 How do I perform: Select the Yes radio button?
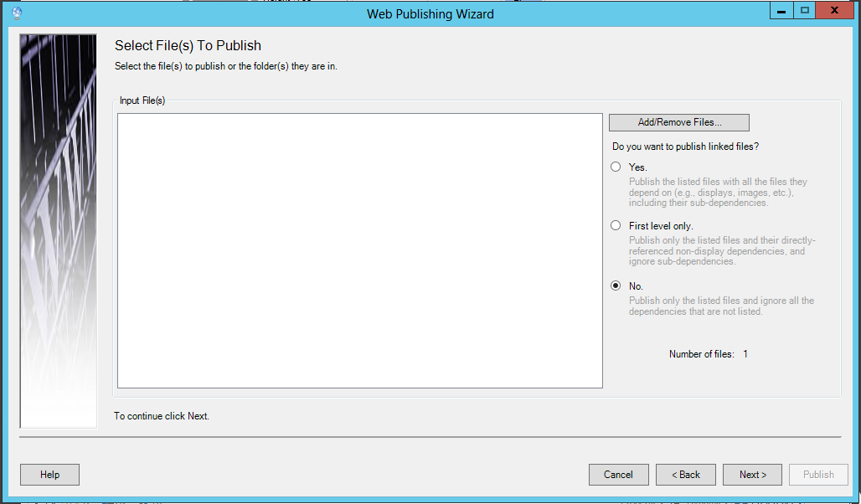(616, 167)
